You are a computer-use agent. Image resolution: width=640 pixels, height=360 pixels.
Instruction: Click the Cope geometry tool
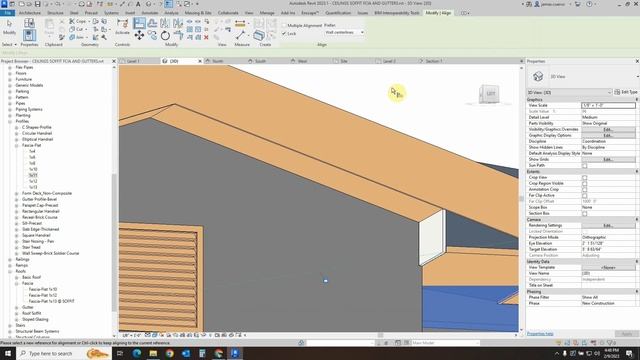point(78,21)
